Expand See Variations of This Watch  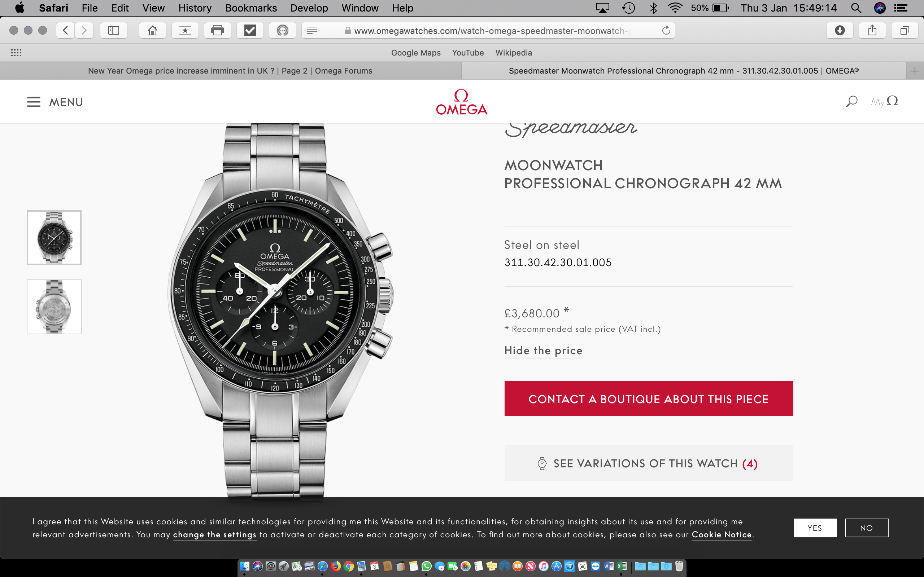click(x=648, y=463)
